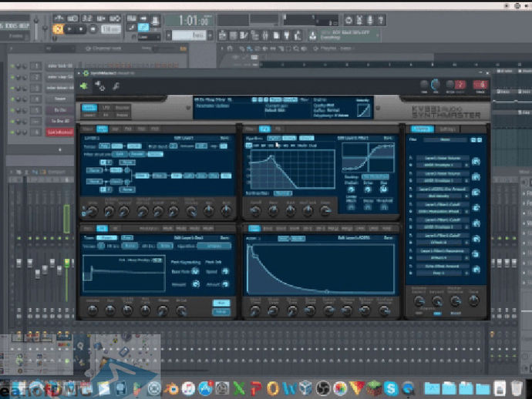Click the blue highlighted icon below the toolbar arrow
Image resolution: width=532 pixels, height=399 pixels.
pos(143,27)
